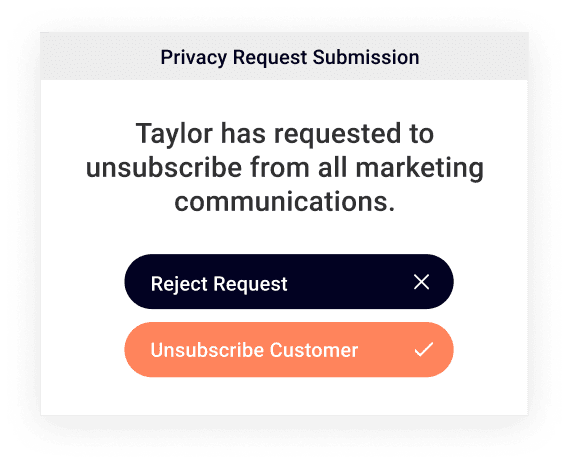Click the word "Submission" in the header

(366, 57)
